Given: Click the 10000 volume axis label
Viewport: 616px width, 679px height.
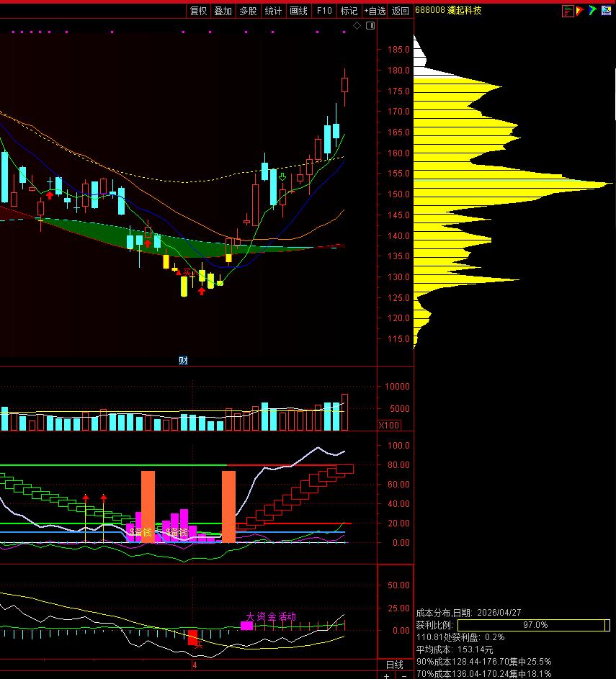Looking at the screenshot, I should pyautogui.click(x=397, y=386).
